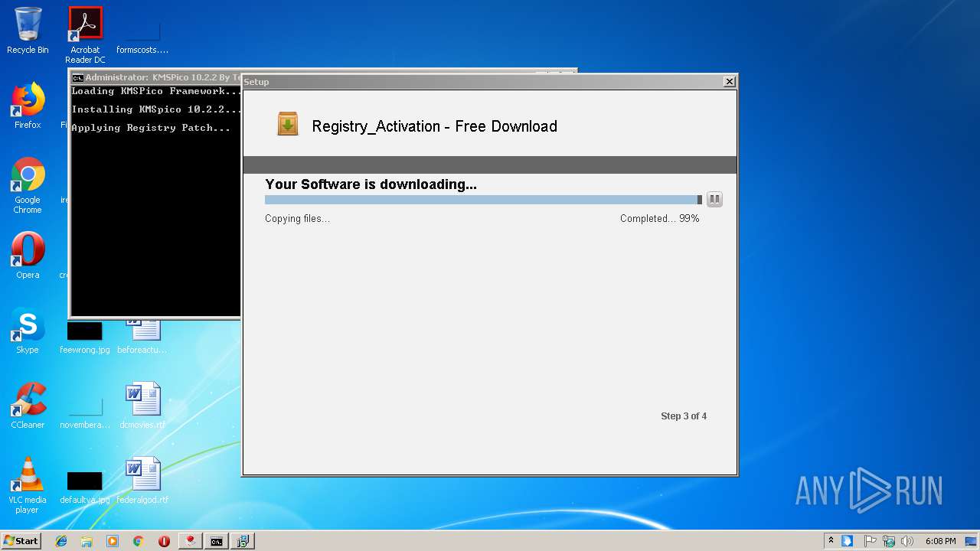Switch to the red-pin taskbar application
Viewport: 980px width, 551px height.
tap(190, 541)
